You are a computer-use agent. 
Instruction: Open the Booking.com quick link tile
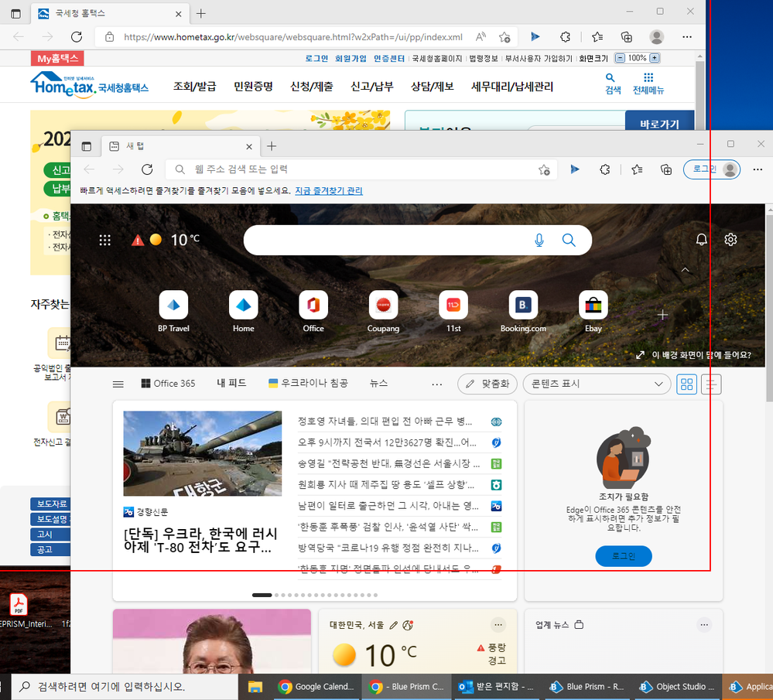tap(523, 306)
